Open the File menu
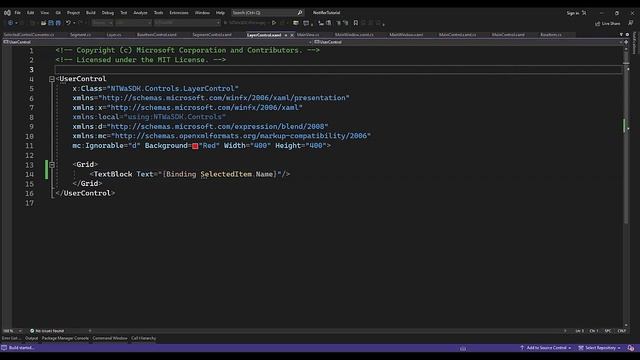 [x=18, y=13]
